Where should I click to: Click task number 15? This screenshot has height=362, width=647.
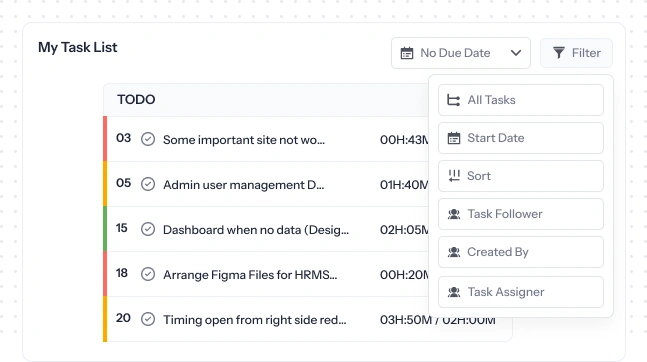click(122, 228)
